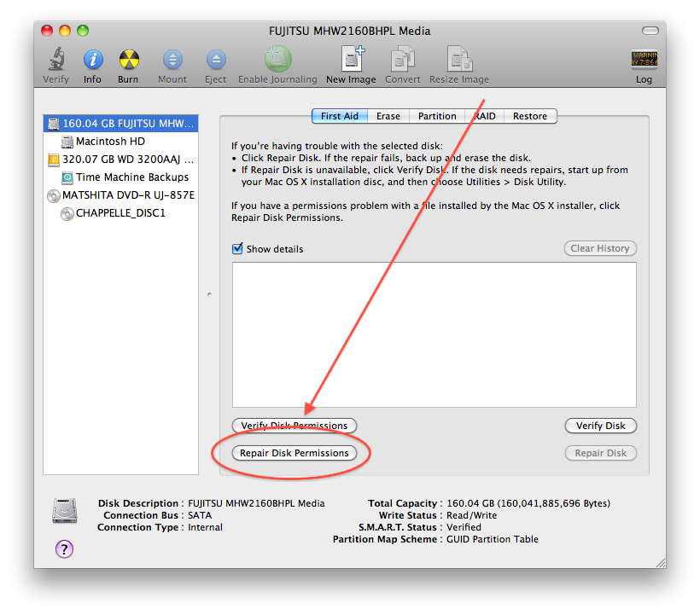Select the MATSHITA DVD-R drive

click(121, 194)
